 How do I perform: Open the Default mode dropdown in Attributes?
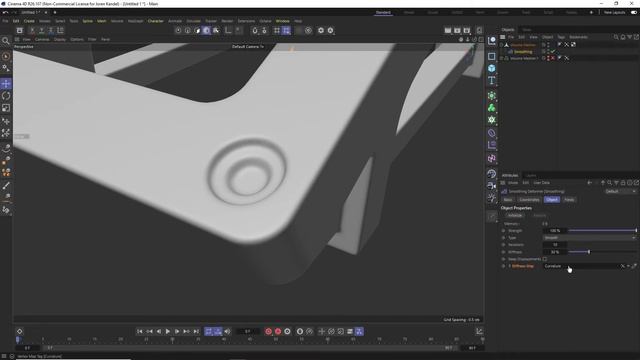(x=620, y=191)
